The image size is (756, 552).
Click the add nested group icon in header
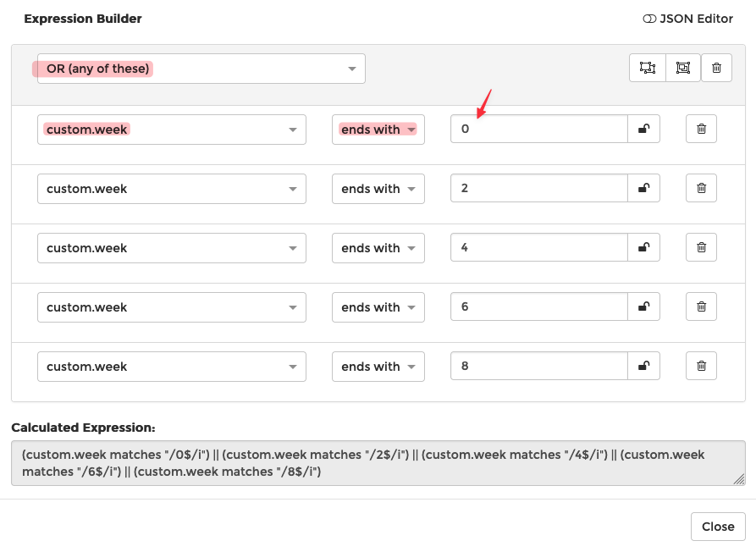click(x=682, y=68)
